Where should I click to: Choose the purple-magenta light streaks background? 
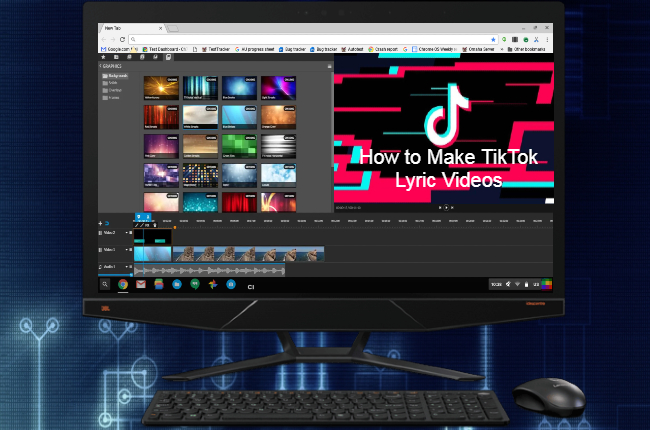pos(278,88)
